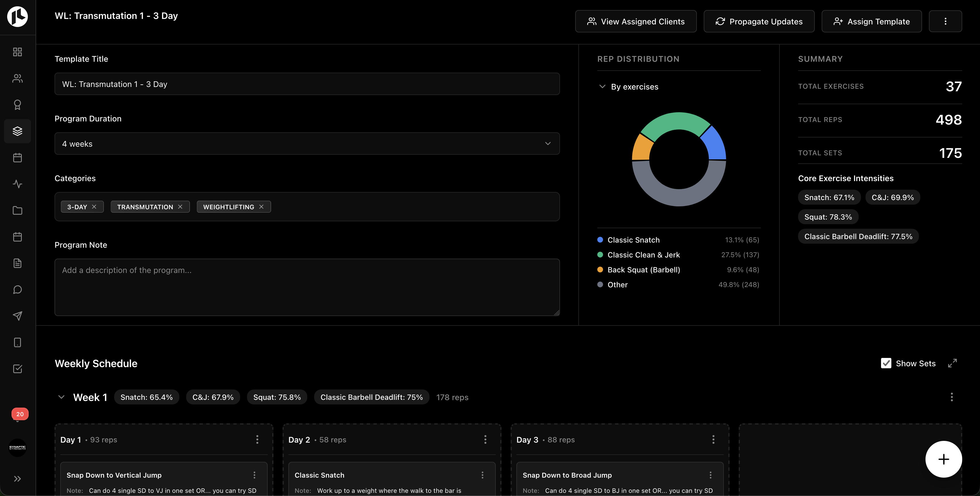
Task: Open notifications with red 20 badge
Action: [x=20, y=414]
